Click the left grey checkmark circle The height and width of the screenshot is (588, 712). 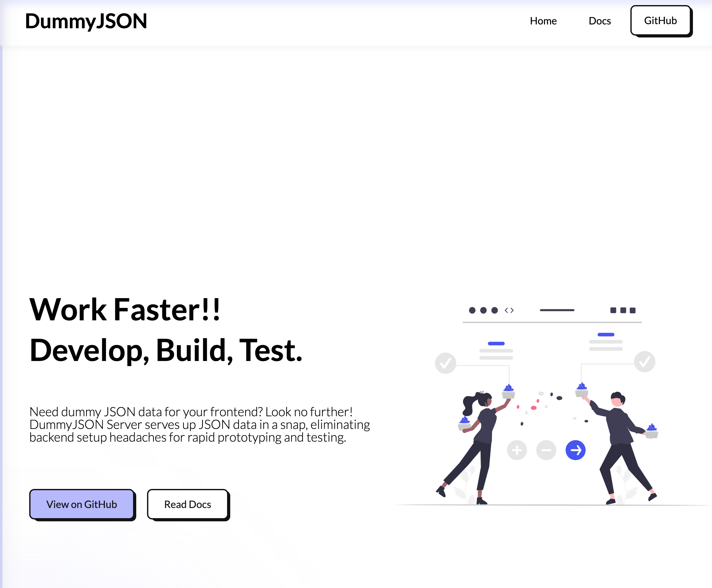click(x=446, y=363)
